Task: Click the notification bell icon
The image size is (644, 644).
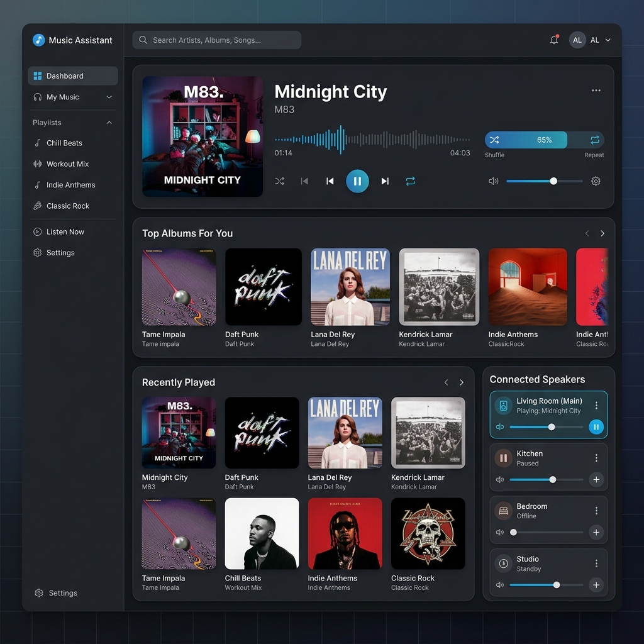Action: [x=554, y=40]
